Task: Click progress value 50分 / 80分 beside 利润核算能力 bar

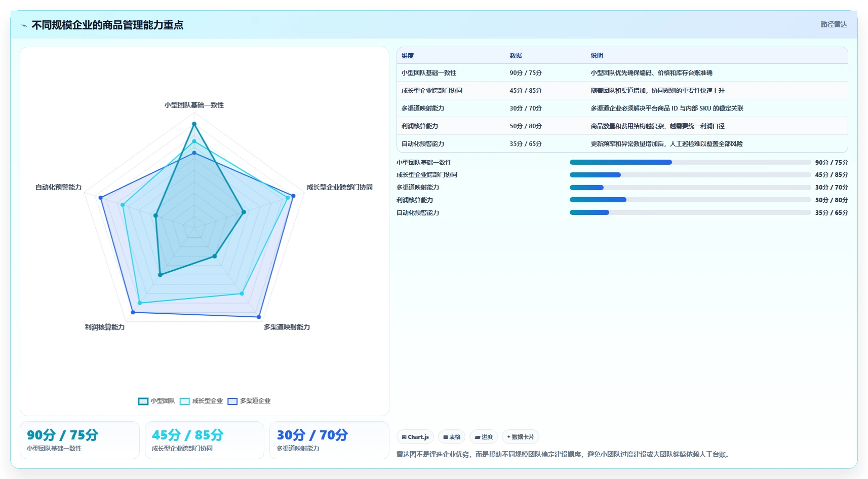Action: pyautogui.click(x=832, y=200)
